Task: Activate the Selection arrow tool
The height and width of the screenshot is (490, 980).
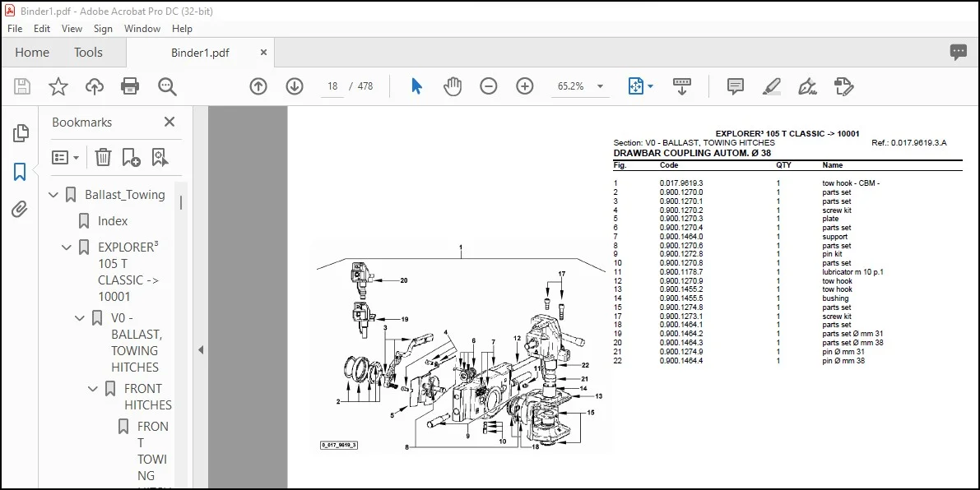Action: click(x=416, y=86)
